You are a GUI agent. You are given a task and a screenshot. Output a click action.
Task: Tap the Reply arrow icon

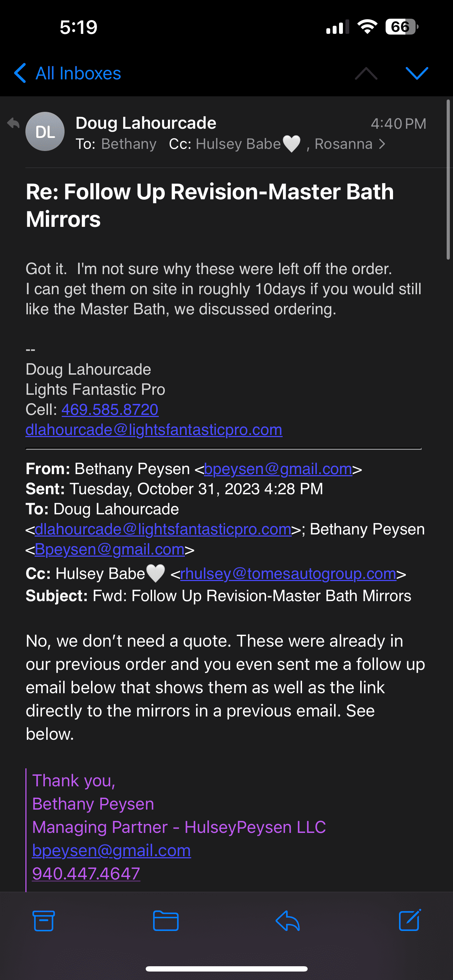(288, 921)
